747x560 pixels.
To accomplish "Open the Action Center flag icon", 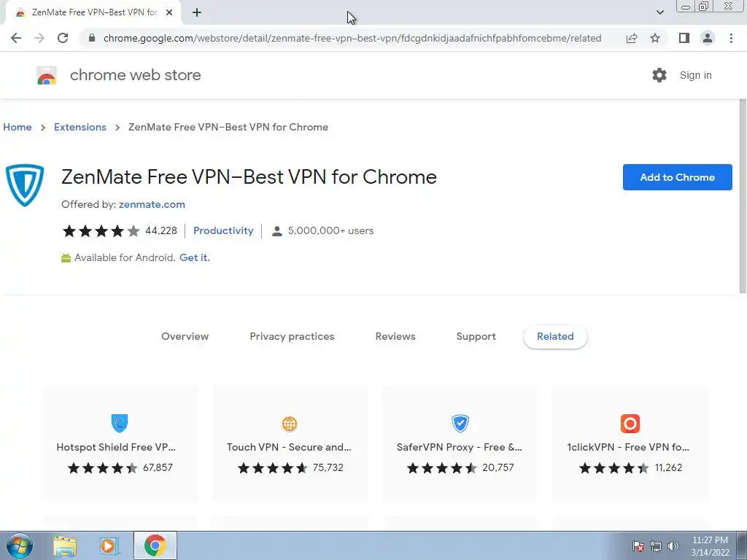I will [x=638, y=546].
